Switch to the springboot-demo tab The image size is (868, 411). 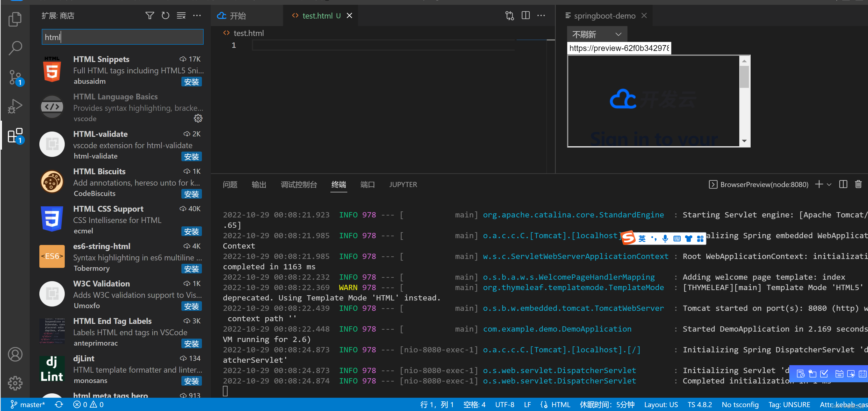pos(605,15)
